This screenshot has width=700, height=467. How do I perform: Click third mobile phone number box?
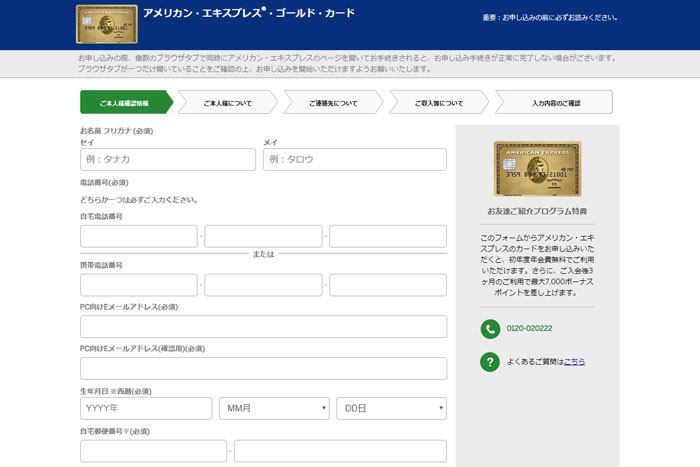point(388,285)
